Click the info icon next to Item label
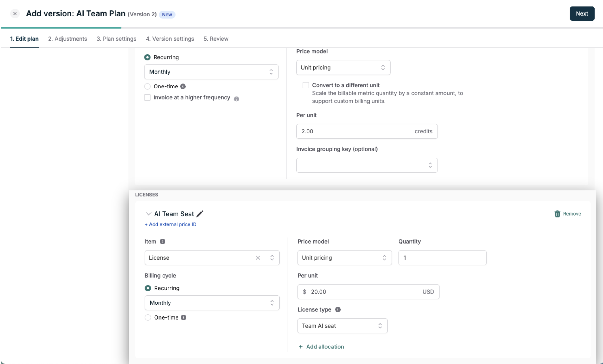 tap(162, 242)
